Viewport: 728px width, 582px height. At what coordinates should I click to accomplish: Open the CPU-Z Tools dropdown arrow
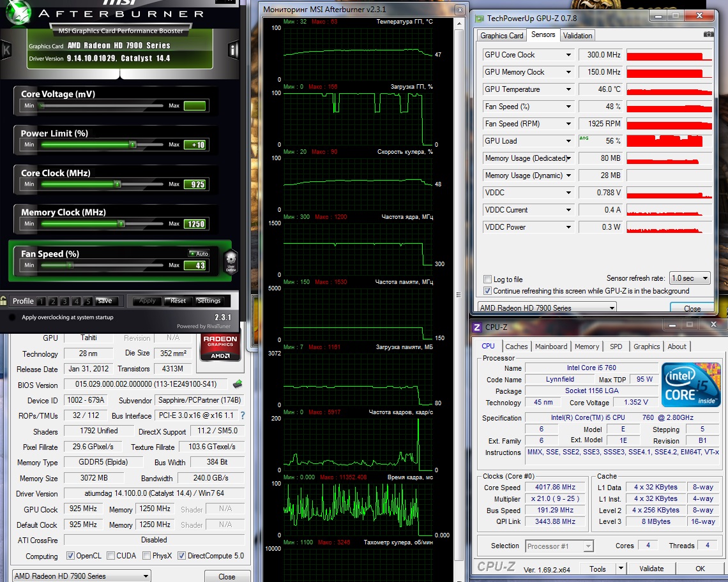tap(621, 568)
